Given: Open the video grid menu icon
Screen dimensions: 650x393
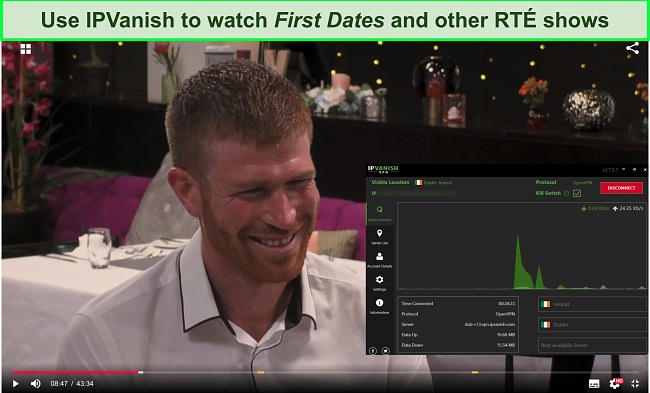Looking at the screenshot, I should (26, 49).
